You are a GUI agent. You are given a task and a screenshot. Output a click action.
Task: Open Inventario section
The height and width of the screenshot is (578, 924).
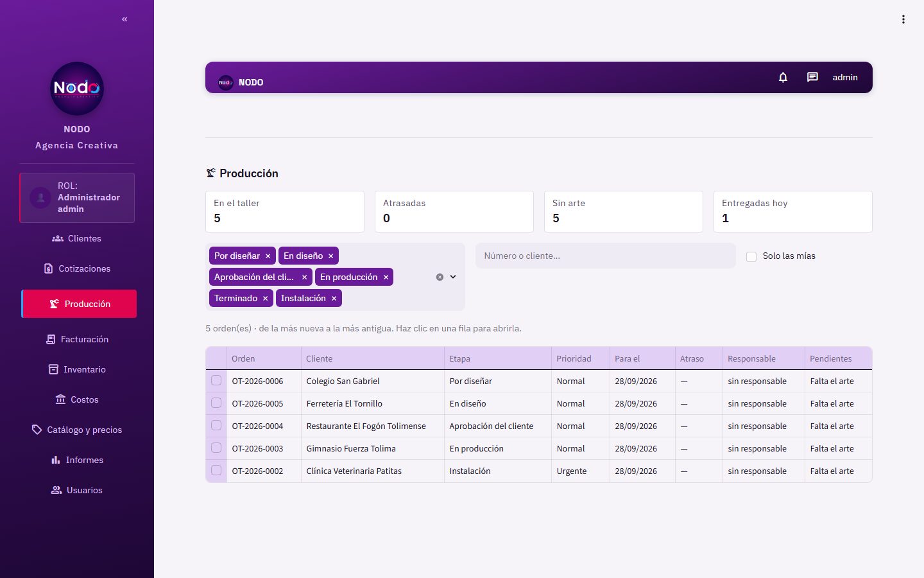pos(77,369)
